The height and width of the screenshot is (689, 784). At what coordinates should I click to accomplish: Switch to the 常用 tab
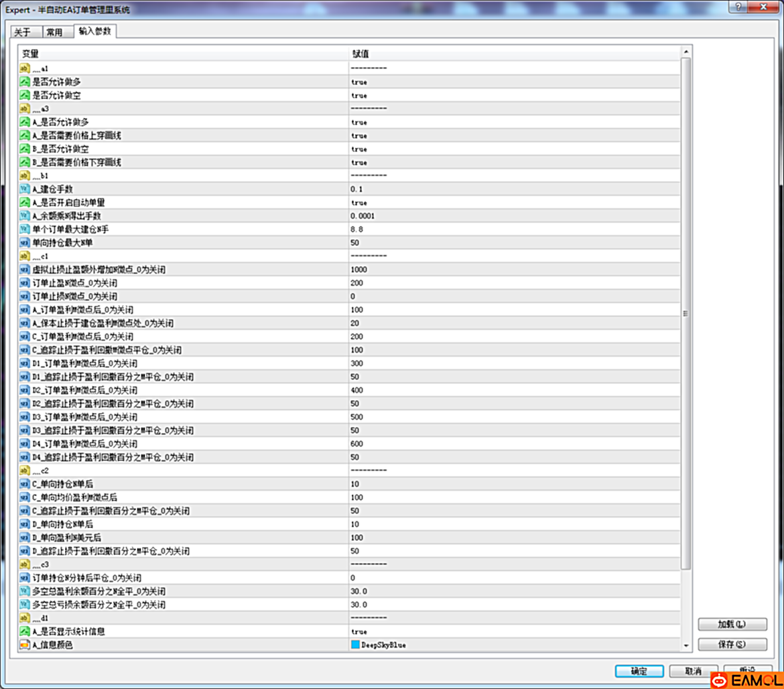[54, 32]
